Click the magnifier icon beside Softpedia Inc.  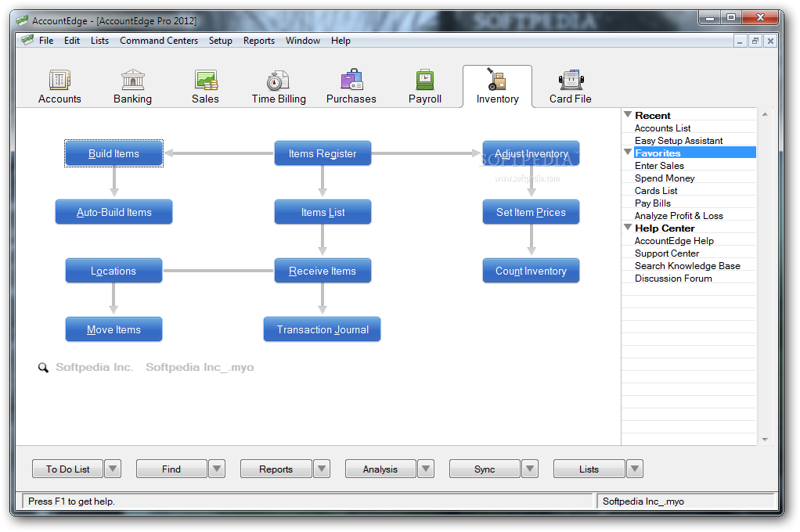43,367
